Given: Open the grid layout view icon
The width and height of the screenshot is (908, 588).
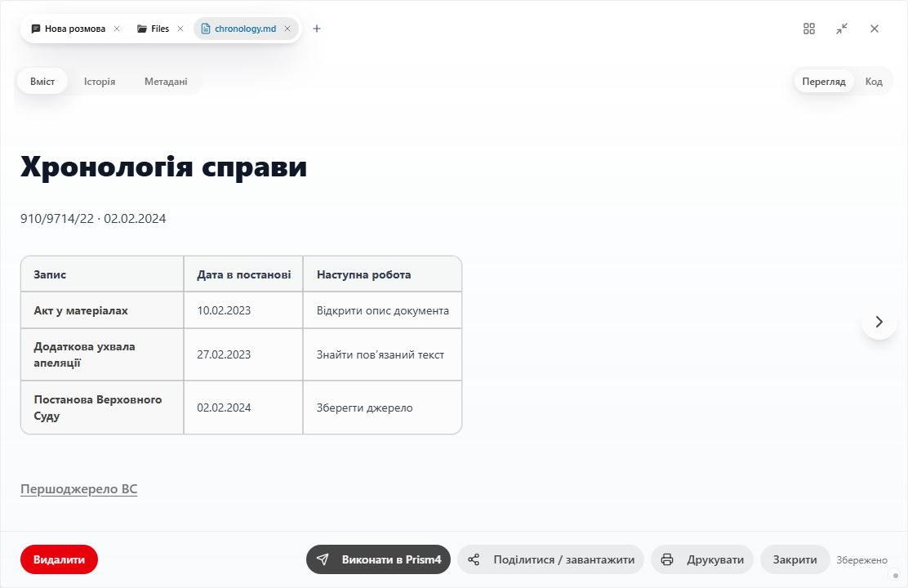Looking at the screenshot, I should coord(809,29).
